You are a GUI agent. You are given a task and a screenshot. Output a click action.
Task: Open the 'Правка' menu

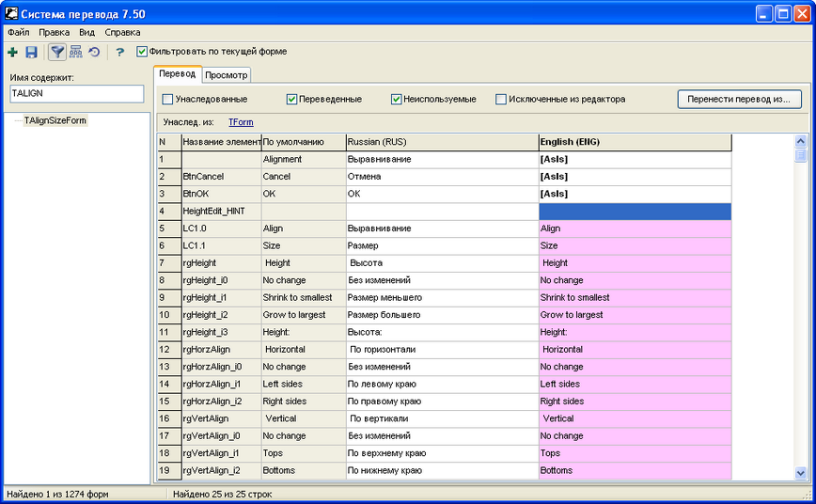[x=55, y=32]
